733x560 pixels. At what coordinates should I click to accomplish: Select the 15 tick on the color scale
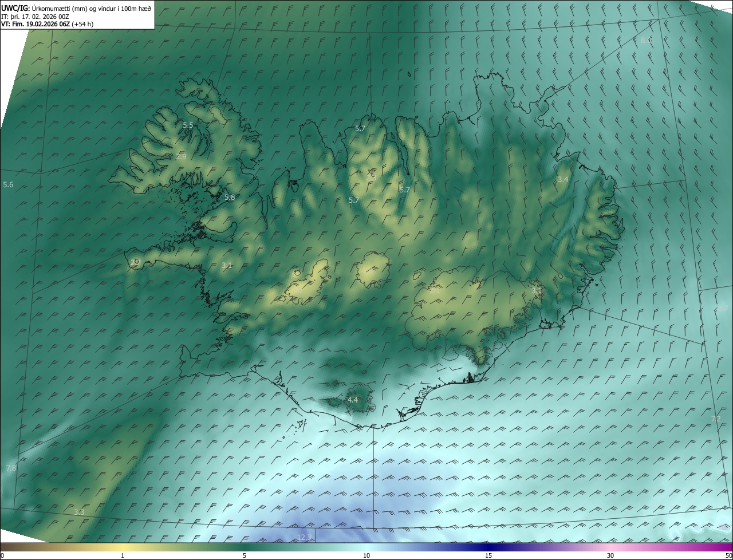point(488,555)
